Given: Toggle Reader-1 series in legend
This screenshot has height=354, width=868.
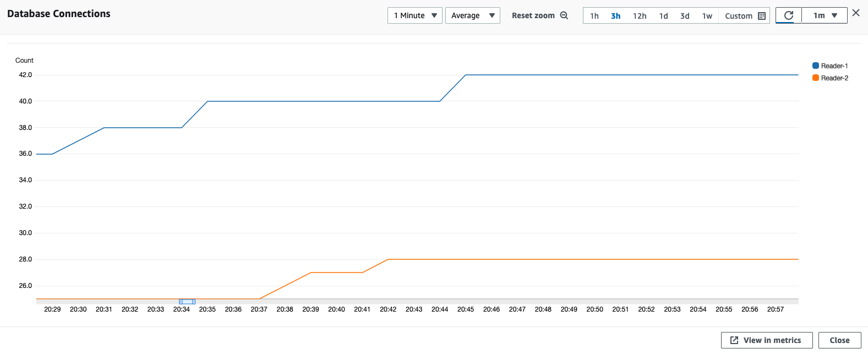Looking at the screenshot, I should pos(834,66).
